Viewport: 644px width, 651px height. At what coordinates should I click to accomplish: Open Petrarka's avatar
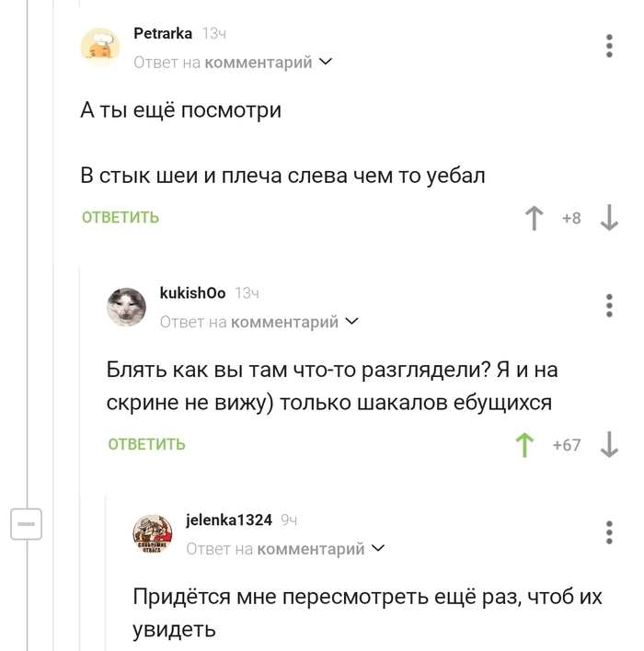99,47
